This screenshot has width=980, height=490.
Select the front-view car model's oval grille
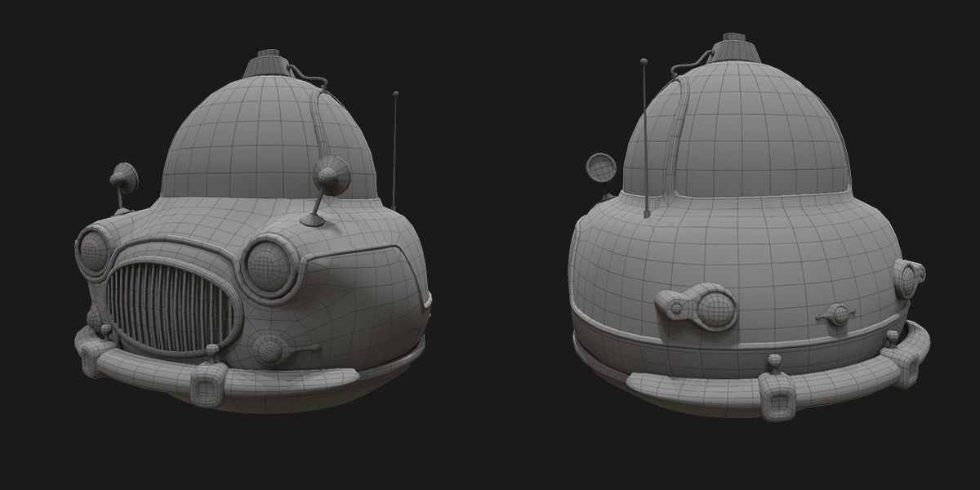[172, 309]
